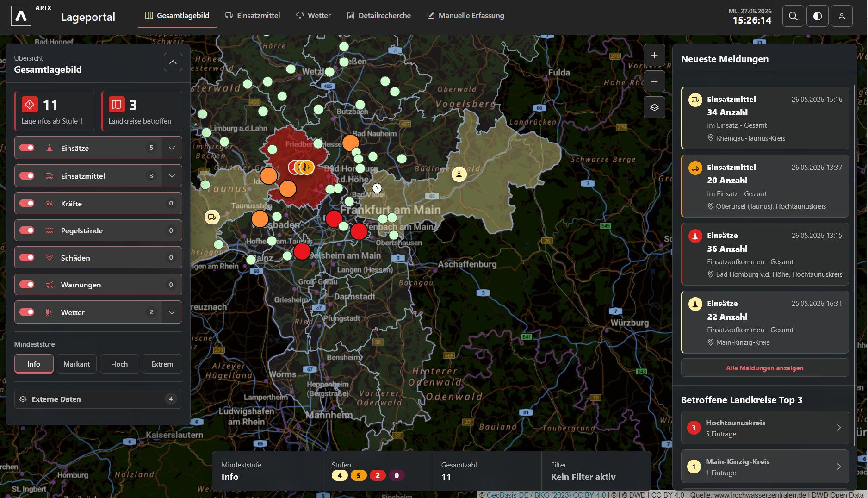The width and height of the screenshot is (868, 498).
Task: Click the Warnungen megaphone icon
Action: (x=50, y=285)
